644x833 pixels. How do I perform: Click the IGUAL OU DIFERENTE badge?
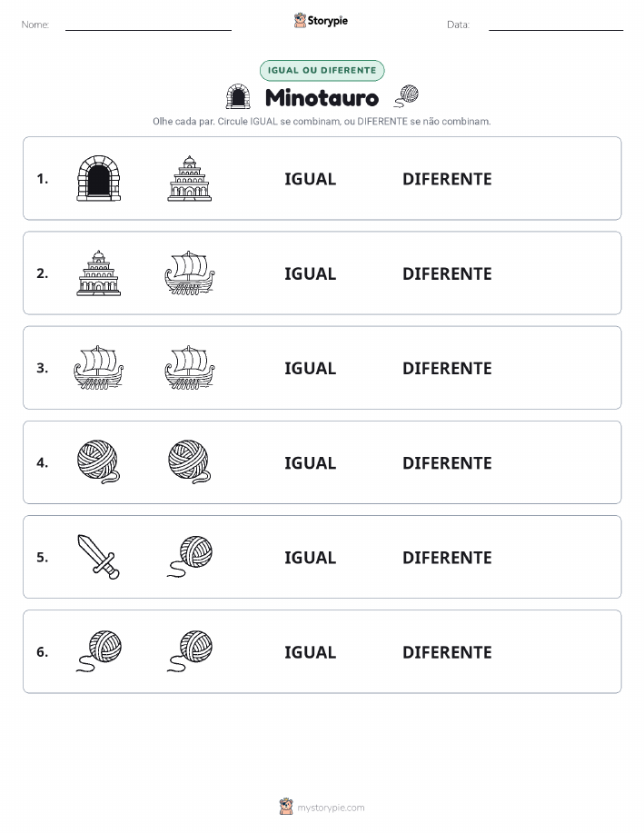[x=322, y=71]
